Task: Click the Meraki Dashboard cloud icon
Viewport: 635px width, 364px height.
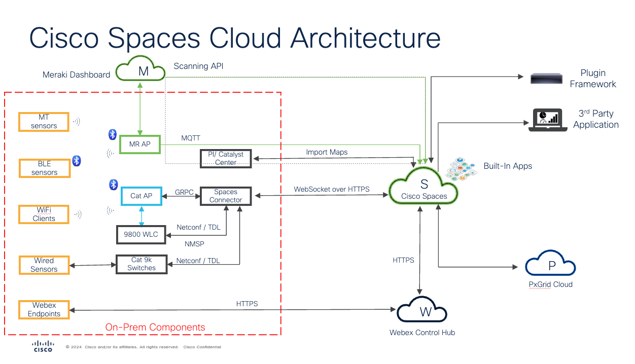Action: [140, 71]
